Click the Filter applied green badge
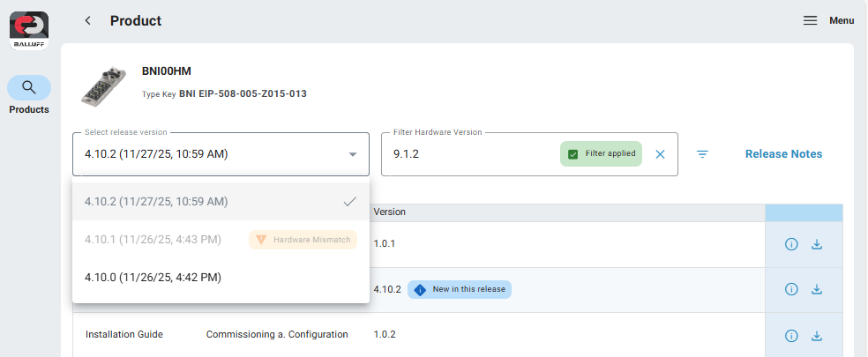868x357 pixels. click(x=602, y=154)
